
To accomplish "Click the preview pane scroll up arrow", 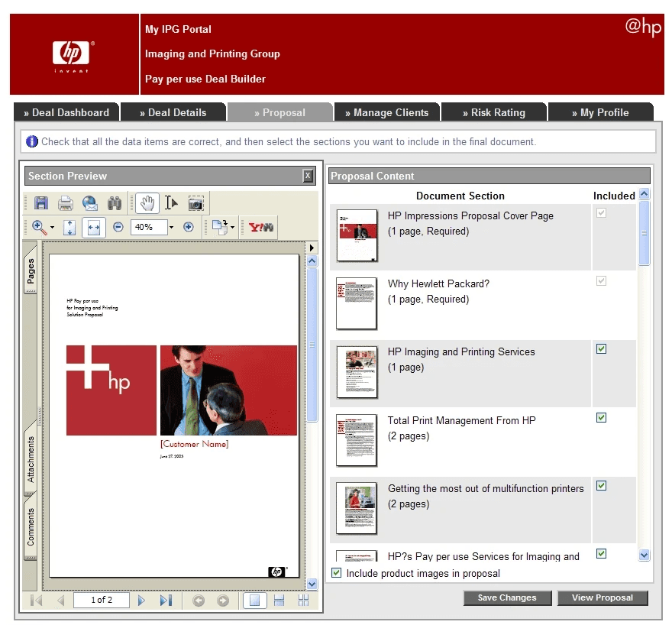I will (x=312, y=261).
